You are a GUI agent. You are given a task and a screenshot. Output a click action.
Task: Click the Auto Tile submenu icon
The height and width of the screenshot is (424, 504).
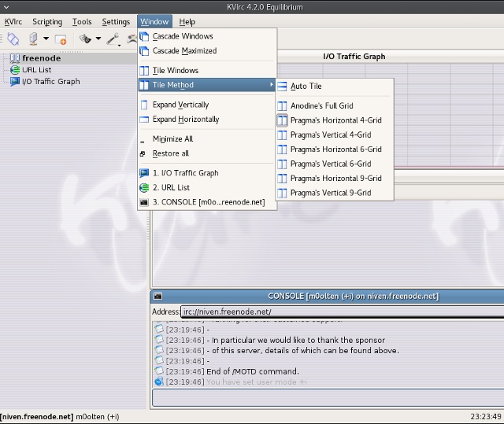[x=282, y=87]
